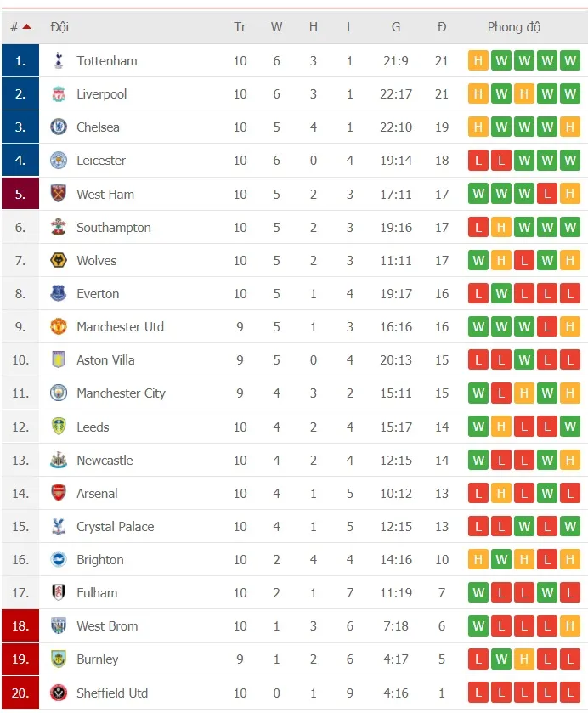Click Tottenham's first form badge (H)

[x=478, y=61]
